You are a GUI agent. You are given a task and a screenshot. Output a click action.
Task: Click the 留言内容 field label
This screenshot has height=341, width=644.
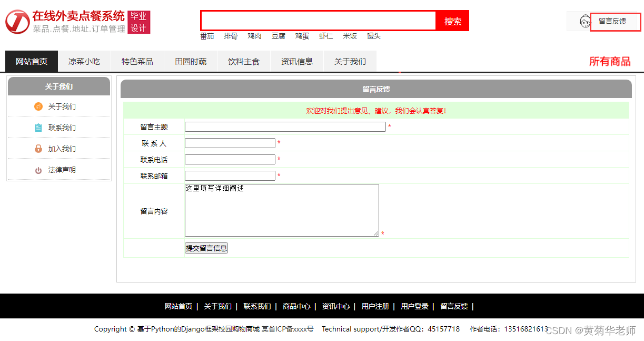tap(154, 211)
